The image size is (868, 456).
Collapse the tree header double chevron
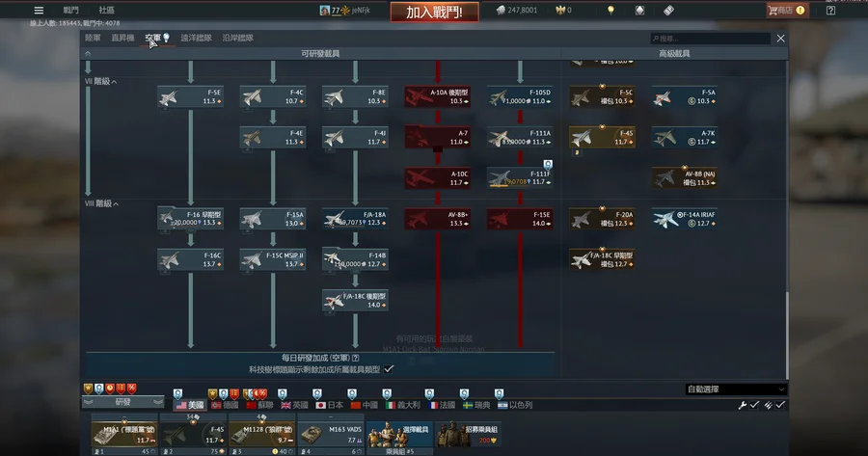pos(88,54)
